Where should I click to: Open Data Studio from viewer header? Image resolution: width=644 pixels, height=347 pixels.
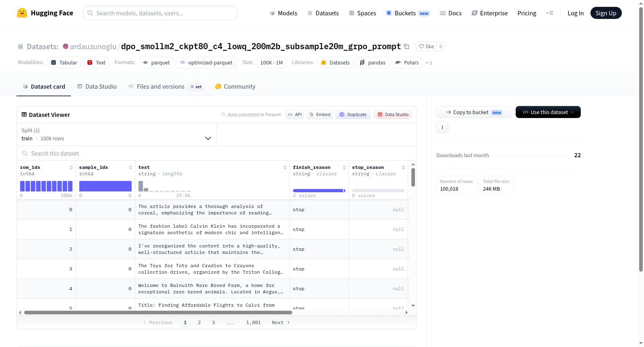393,114
